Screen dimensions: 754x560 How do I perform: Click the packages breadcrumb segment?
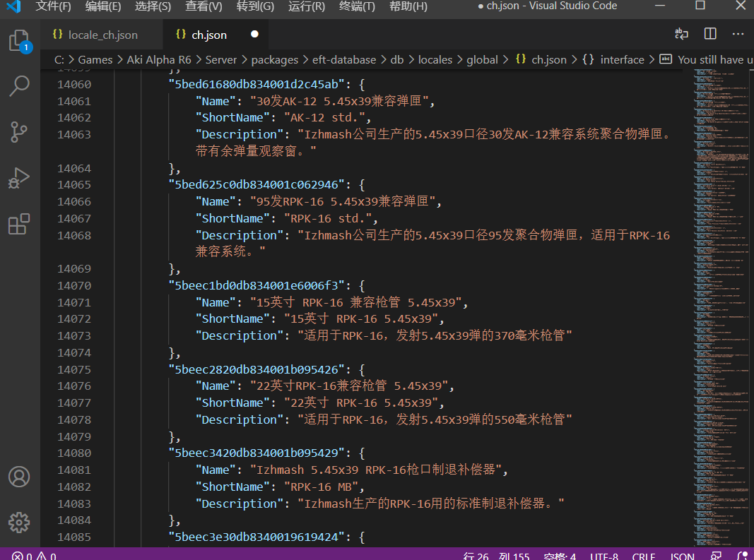[x=275, y=59]
